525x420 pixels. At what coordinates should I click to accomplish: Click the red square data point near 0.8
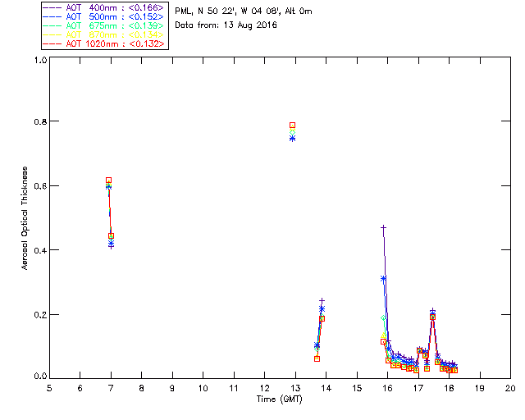pyautogui.click(x=292, y=126)
